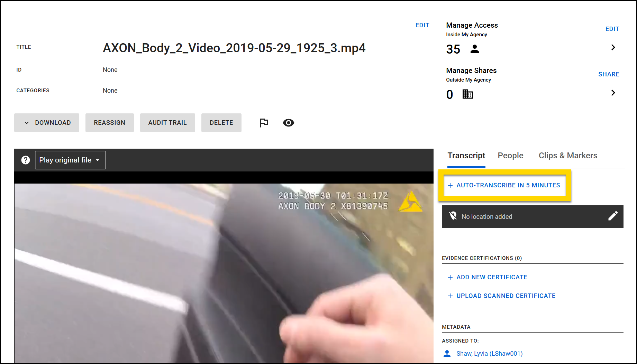Click the person icon beside 35

[475, 49]
